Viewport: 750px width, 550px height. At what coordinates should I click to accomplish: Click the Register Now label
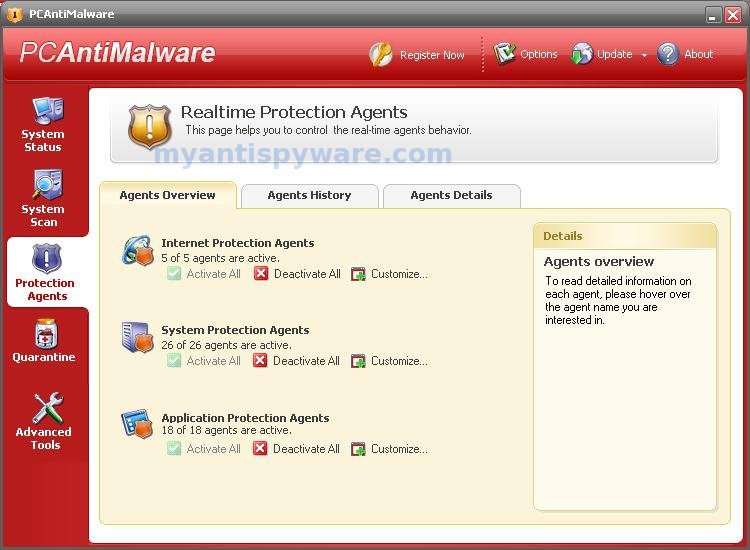[x=432, y=55]
